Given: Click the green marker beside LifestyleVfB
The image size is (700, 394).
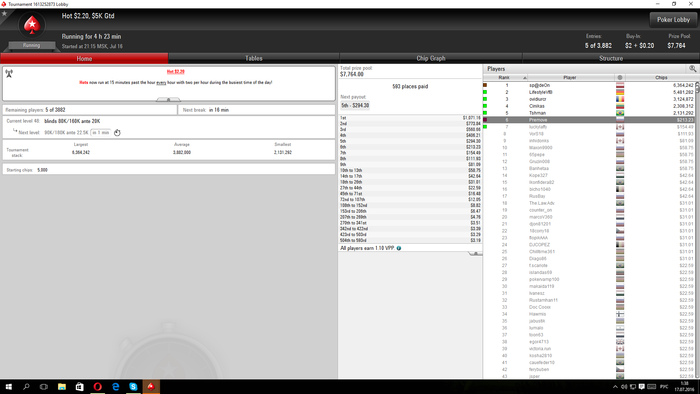Looking at the screenshot, I should [x=485, y=92].
